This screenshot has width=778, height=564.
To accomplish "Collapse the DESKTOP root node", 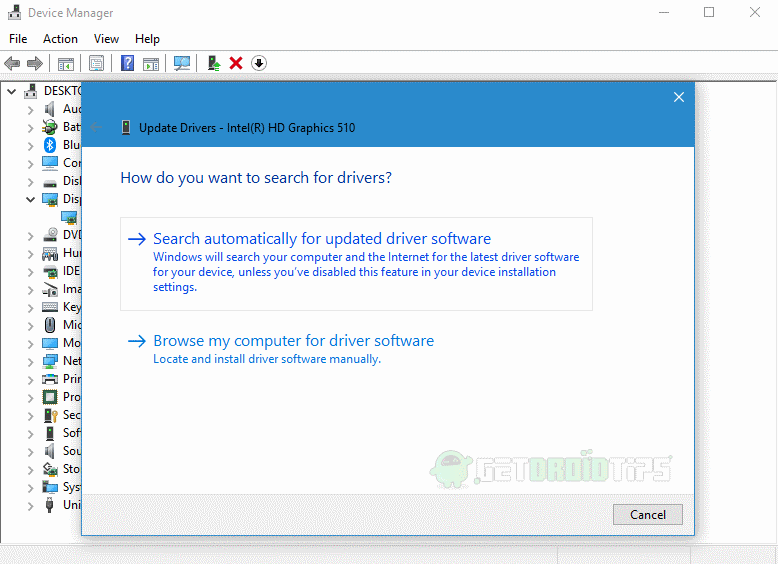I will pyautogui.click(x=11, y=91).
